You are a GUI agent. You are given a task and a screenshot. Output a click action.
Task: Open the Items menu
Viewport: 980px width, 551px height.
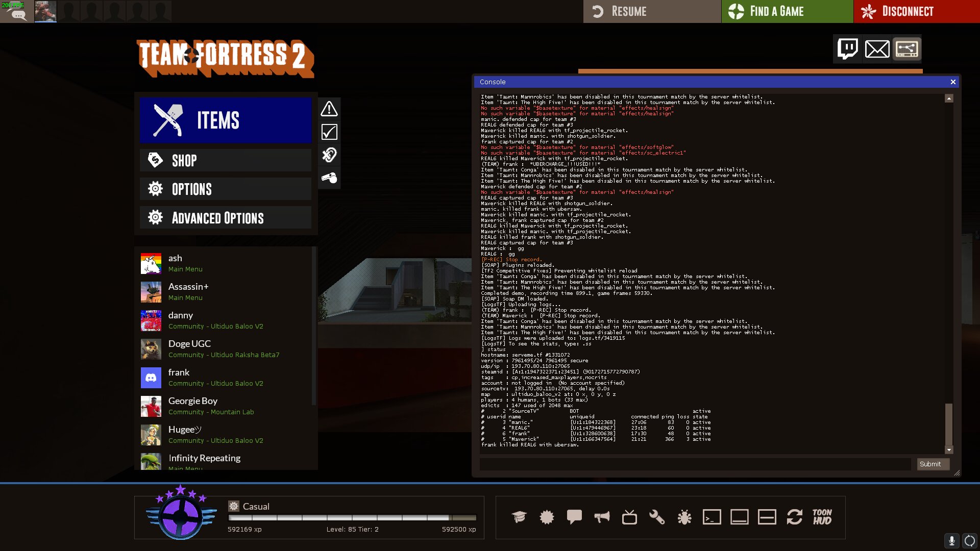[x=226, y=120]
